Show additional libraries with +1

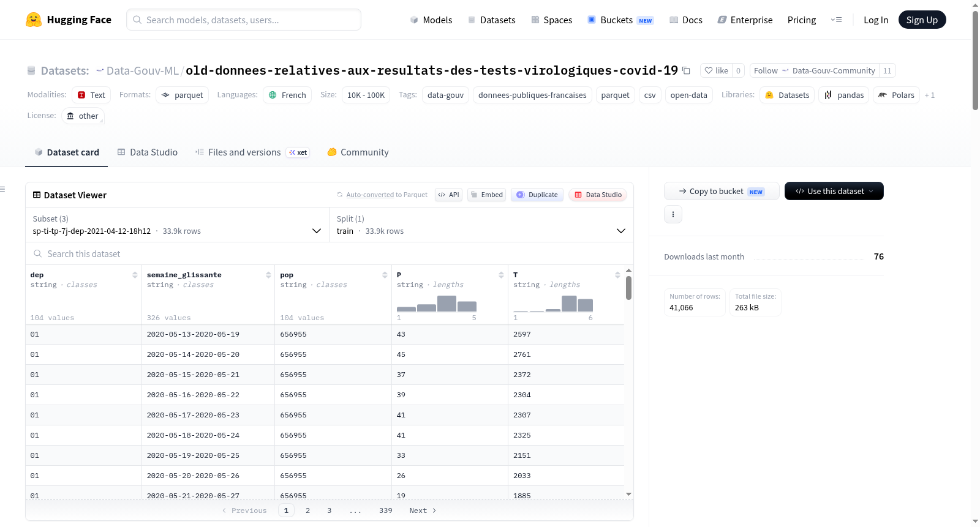(x=930, y=95)
